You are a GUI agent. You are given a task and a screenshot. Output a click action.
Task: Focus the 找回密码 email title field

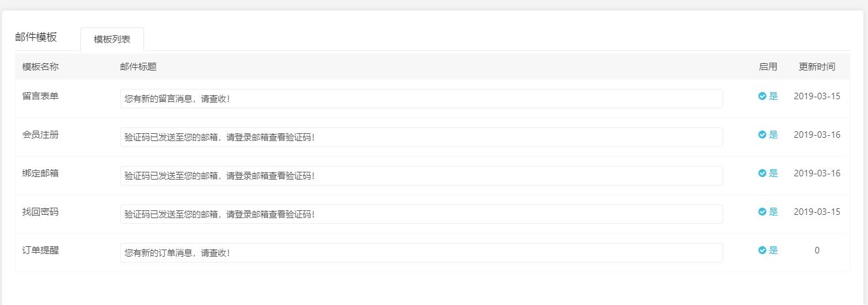(421, 214)
